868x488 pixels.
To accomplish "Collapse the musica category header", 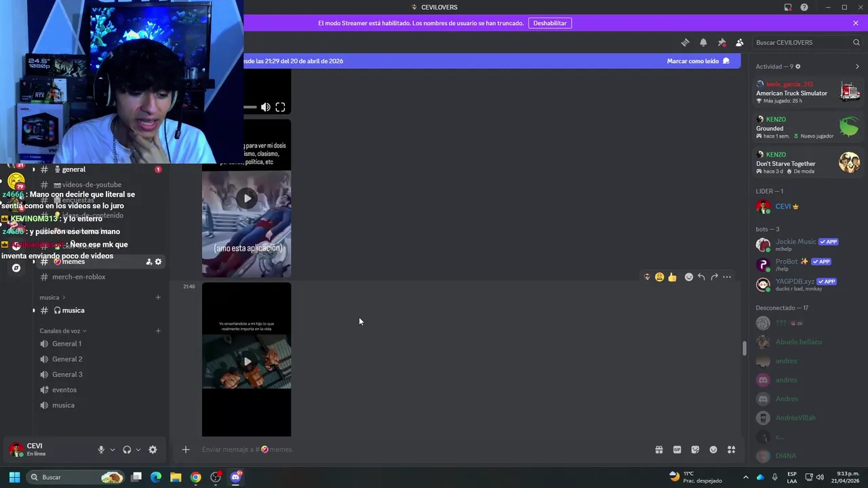I will (53, 298).
